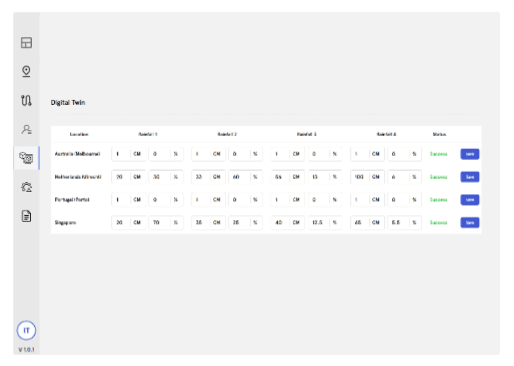Edit Portugal Rainfall 3 CM input
Screen dimensions: 514x366
280,200
